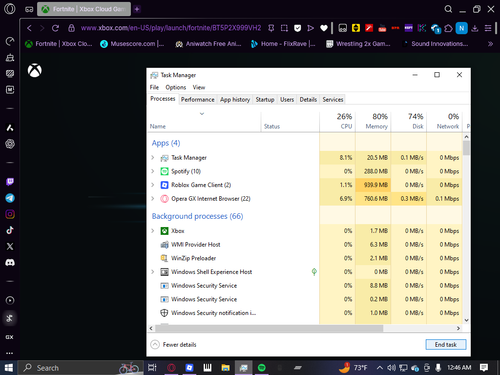Open sidebar more options ellipsis
The image size is (500, 375).
[9, 353]
